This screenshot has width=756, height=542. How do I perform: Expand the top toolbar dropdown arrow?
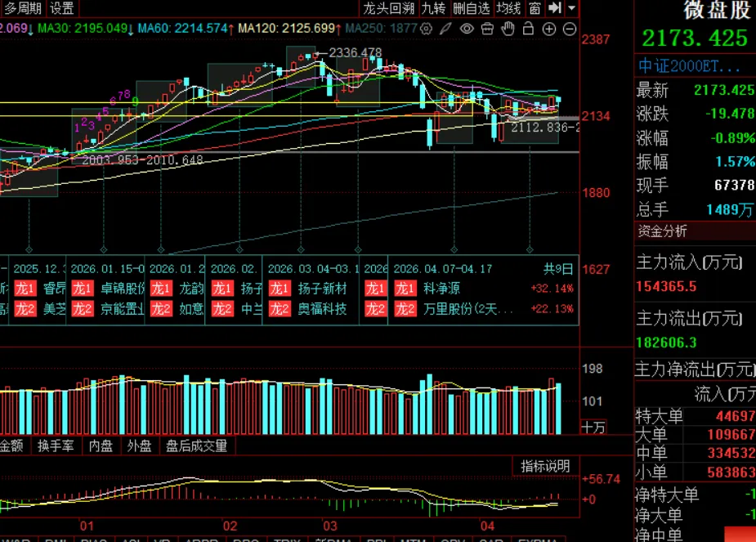point(571,7)
